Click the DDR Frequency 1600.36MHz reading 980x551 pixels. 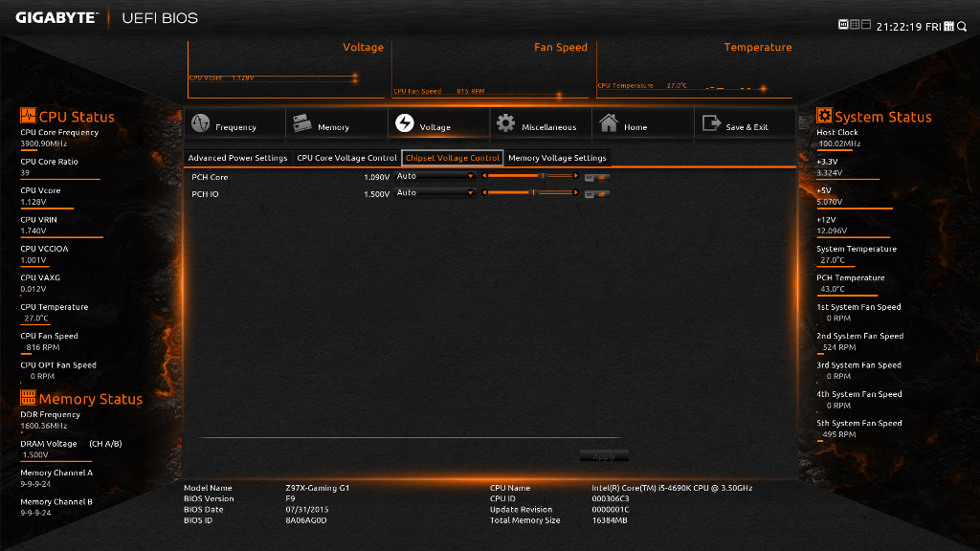44,426
